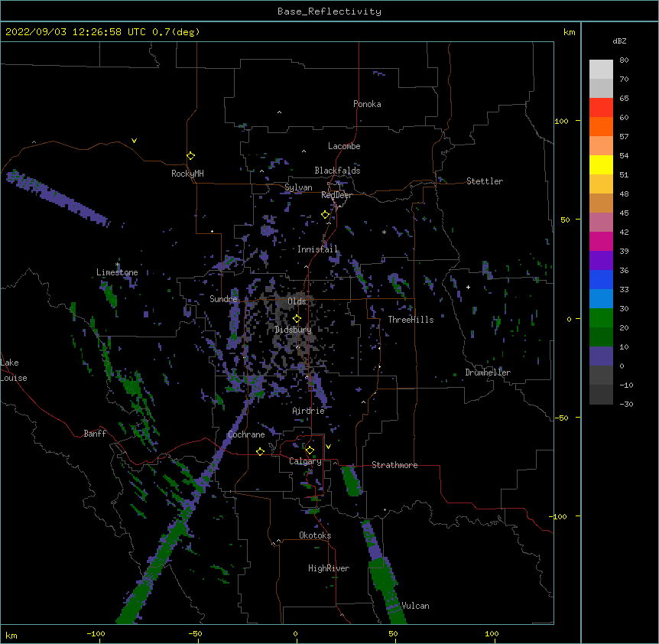Pick the red swatch between 65 and 60 dBZ
The image size is (659, 644).
pos(601,107)
